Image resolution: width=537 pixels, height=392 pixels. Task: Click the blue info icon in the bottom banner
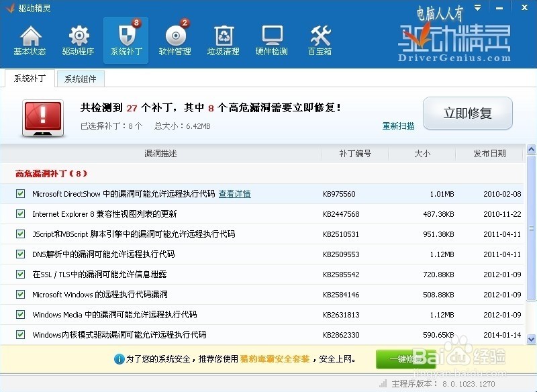pos(119,359)
